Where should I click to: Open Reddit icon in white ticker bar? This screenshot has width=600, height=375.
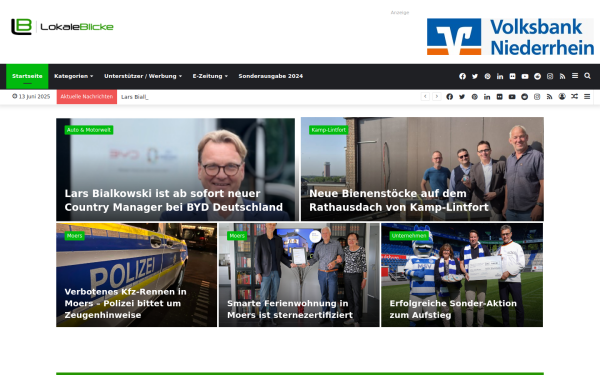(x=525, y=97)
